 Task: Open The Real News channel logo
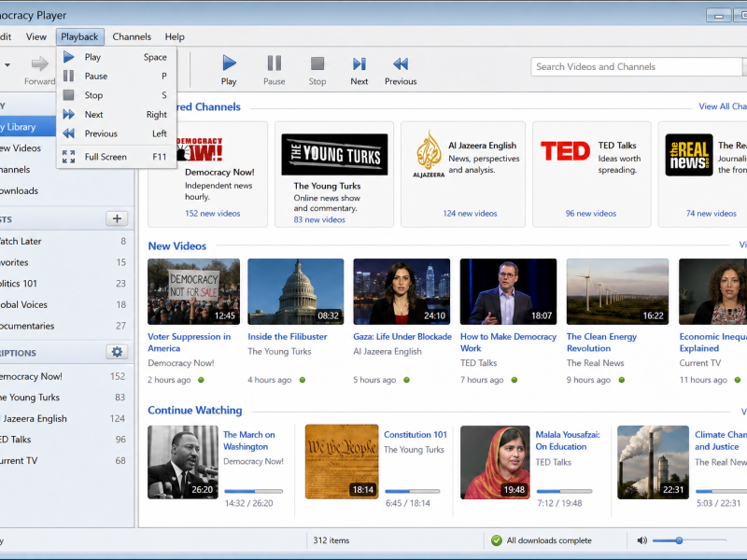click(689, 155)
